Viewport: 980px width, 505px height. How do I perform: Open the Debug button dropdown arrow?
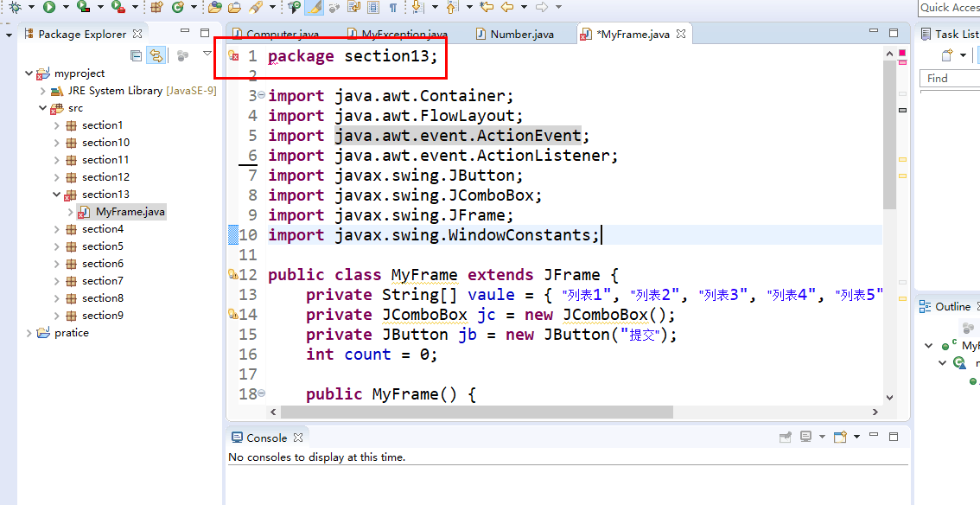(30, 7)
